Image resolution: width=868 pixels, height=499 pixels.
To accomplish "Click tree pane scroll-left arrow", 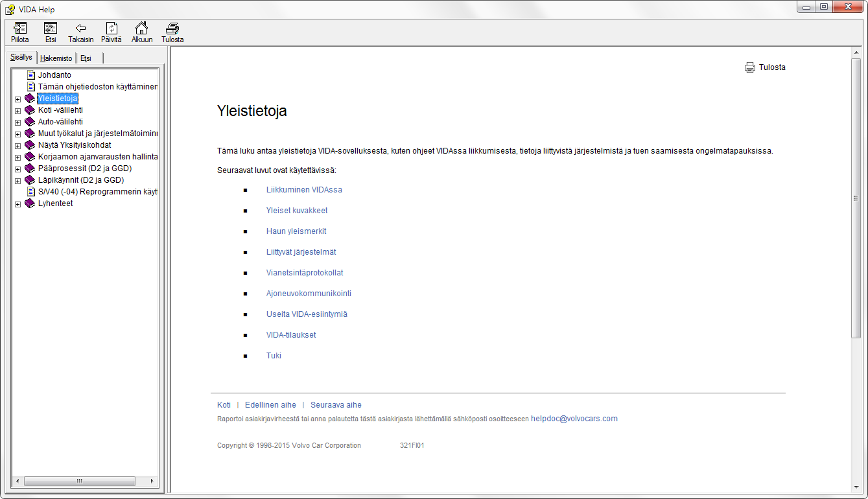I will click(18, 482).
